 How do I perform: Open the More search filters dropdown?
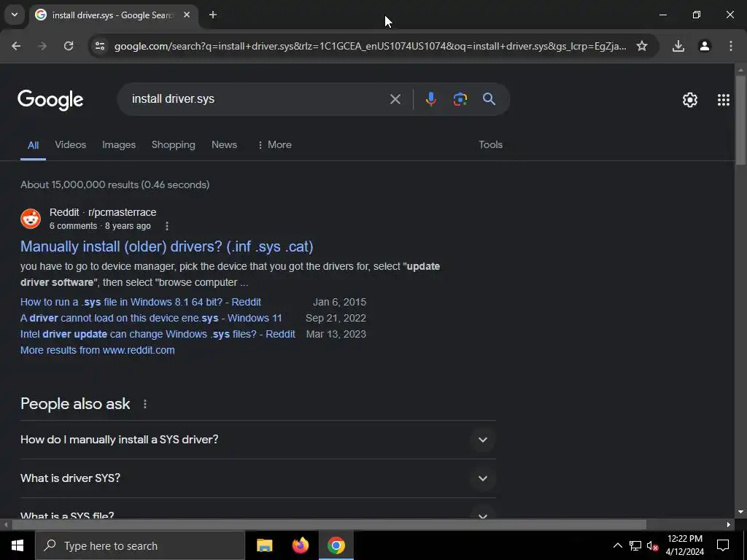pyautogui.click(x=274, y=145)
